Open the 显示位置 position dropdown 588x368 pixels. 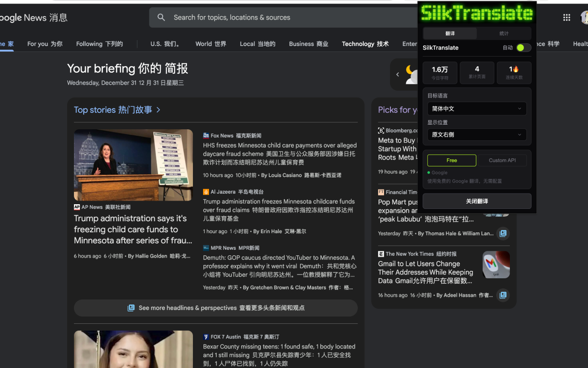[x=477, y=134]
